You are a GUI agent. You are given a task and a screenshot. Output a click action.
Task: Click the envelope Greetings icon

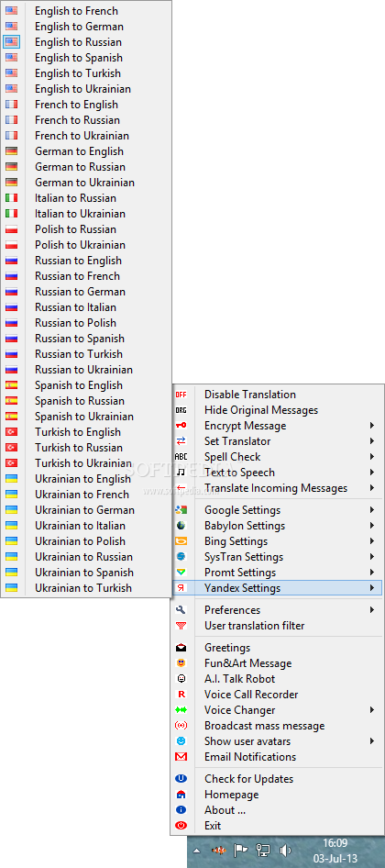pos(181,648)
